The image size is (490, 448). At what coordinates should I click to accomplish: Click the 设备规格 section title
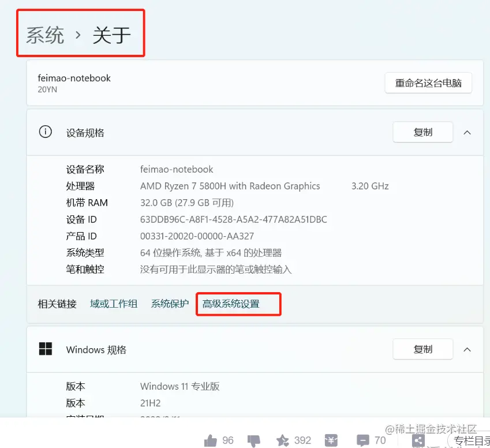coord(85,133)
